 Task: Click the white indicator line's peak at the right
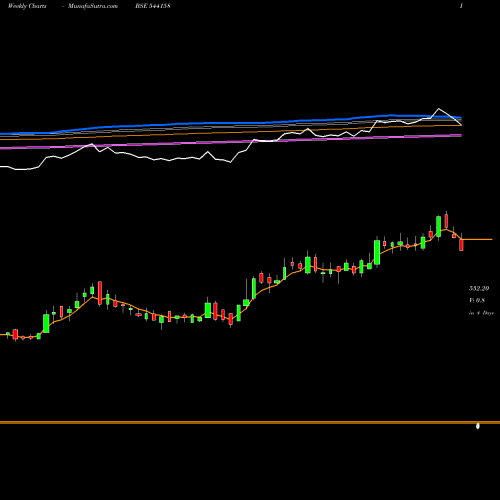coord(439,109)
